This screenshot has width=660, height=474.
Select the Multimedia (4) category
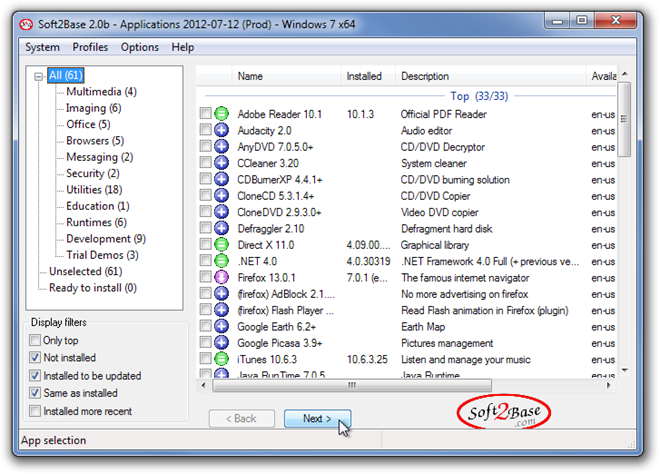[101, 91]
